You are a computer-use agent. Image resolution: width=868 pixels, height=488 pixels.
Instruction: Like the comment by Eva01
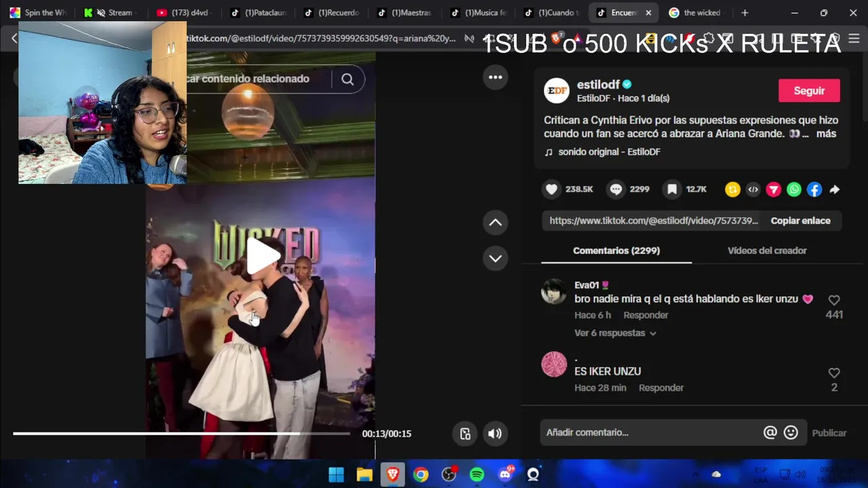834,300
